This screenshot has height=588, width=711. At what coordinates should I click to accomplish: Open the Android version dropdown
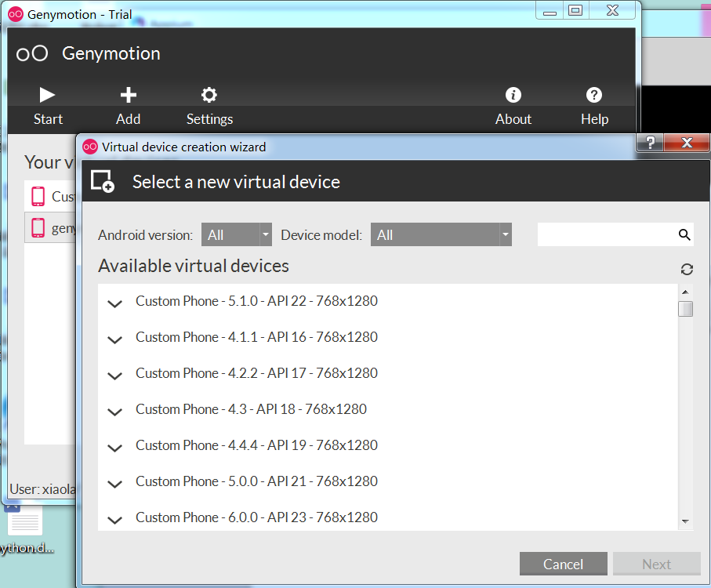[x=237, y=234]
